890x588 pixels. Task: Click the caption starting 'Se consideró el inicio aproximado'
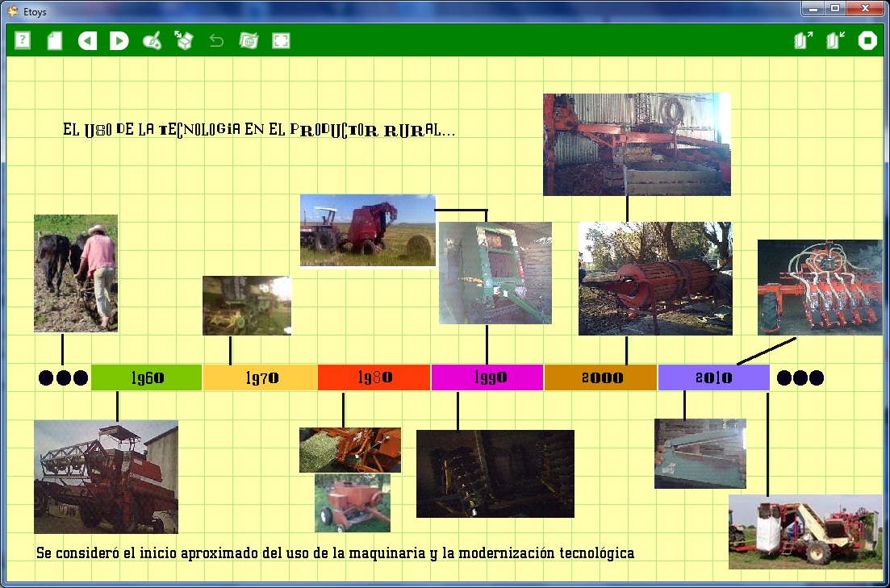[x=335, y=553]
